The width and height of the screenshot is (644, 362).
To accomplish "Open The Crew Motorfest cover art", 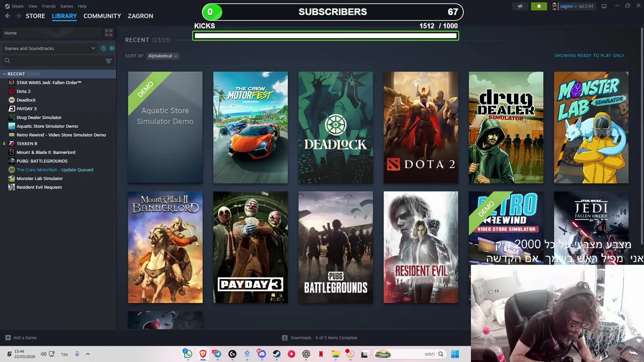I will 251,127.
